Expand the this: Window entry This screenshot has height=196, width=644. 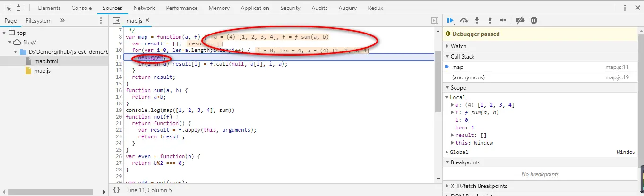[453, 143]
